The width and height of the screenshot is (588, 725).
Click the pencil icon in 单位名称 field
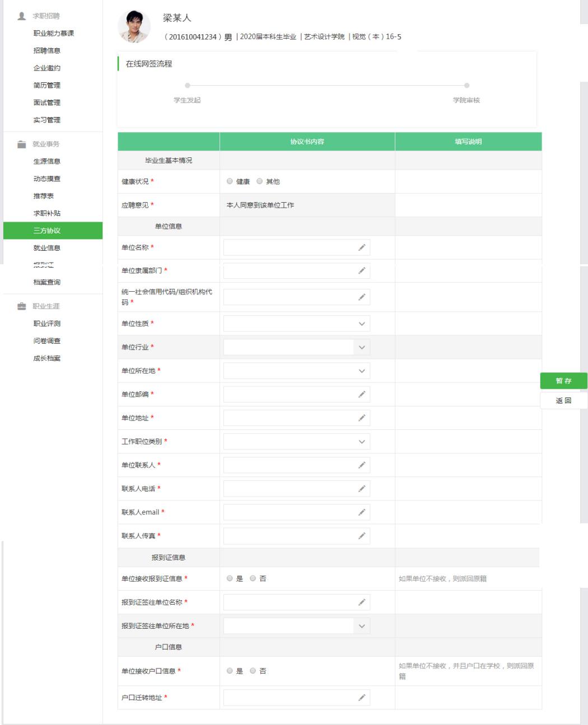pos(362,247)
